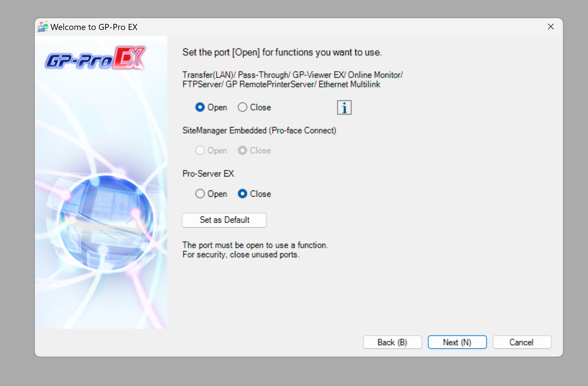Close the Welcome to GP-Pro EX dialog
Screen dimensions: 588x386
pyautogui.click(x=551, y=27)
